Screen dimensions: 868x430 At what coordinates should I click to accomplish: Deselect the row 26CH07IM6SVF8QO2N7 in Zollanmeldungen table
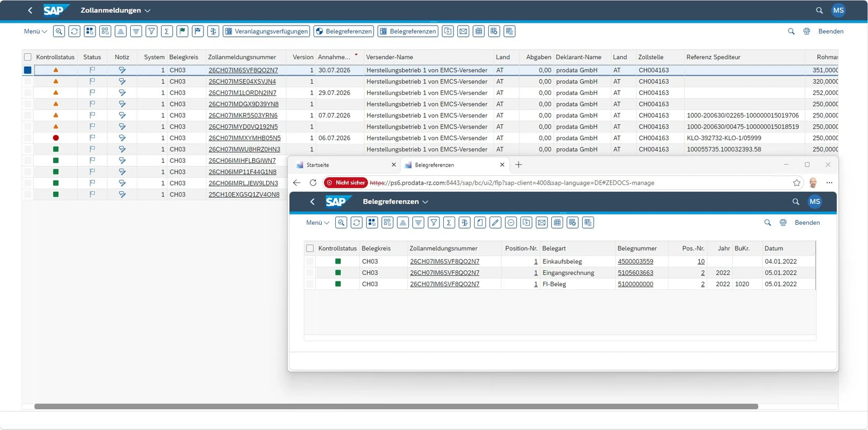click(x=28, y=70)
